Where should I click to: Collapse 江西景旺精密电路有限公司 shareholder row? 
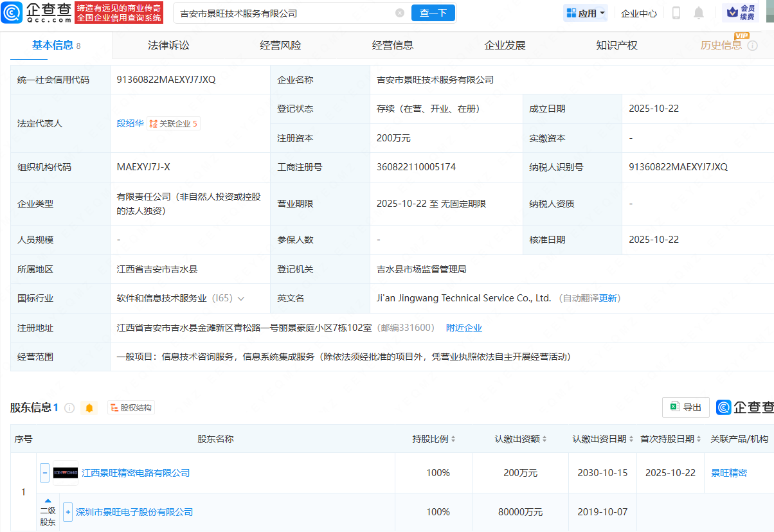click(x=44, y=472)
